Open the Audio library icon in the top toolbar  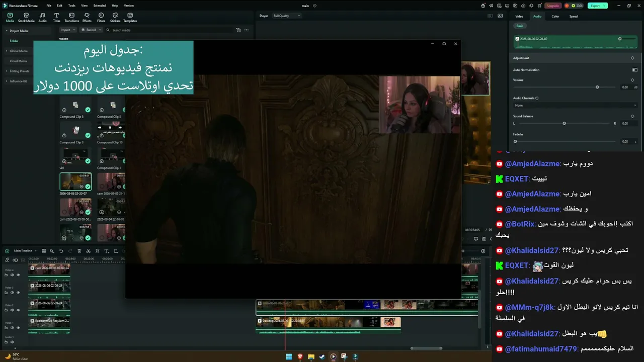point(42,18)
